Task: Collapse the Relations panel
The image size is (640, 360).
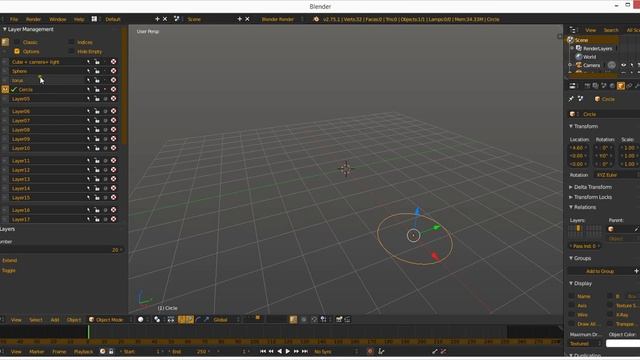Action: 571,207
